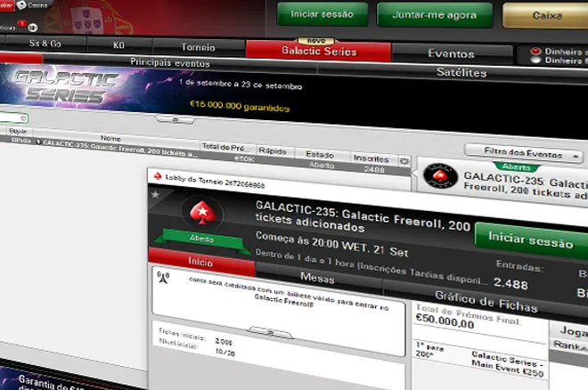Screen dimensions: 588x390
Task: Open the Gráfico de Fichas tab
Action: point(486,302)
